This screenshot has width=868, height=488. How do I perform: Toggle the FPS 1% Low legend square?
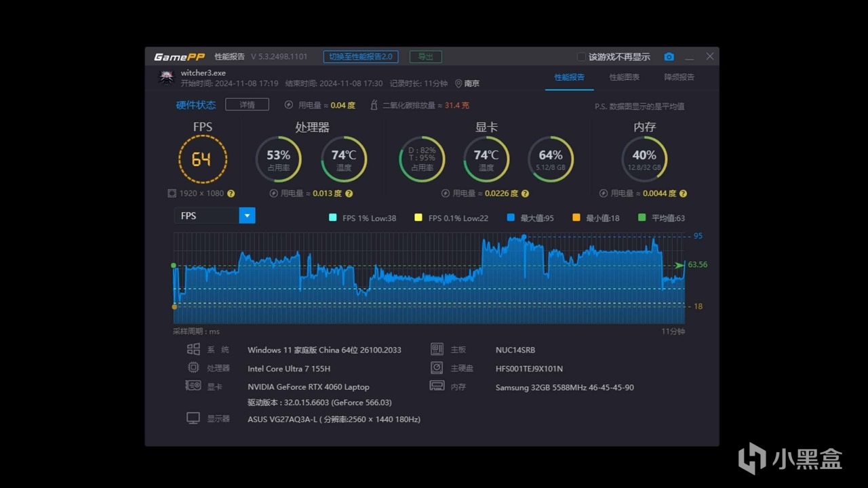pyautogui.click(x=332, y=218)
